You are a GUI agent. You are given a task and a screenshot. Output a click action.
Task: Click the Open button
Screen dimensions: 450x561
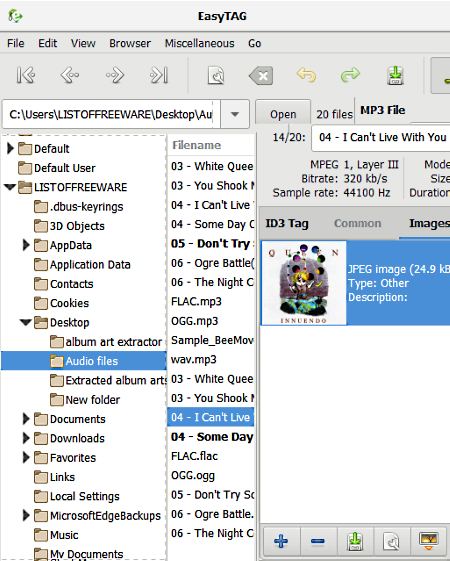pos(283,114)
